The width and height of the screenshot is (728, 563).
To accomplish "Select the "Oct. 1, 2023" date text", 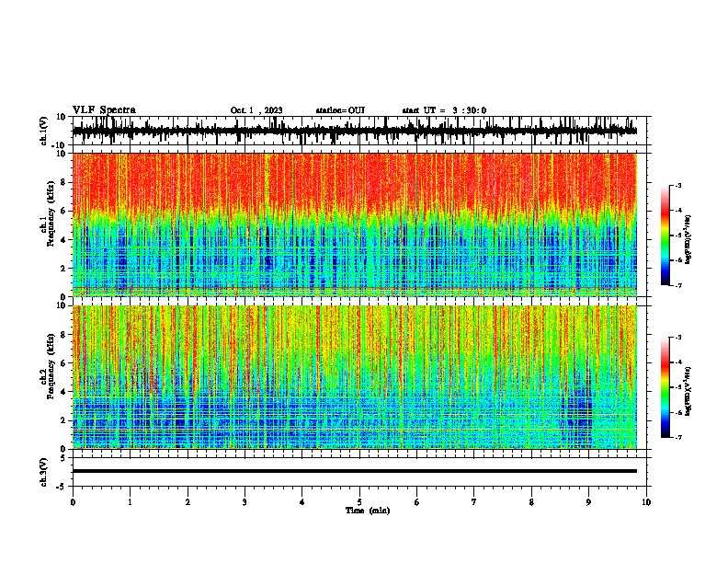I will click(256, 110).
